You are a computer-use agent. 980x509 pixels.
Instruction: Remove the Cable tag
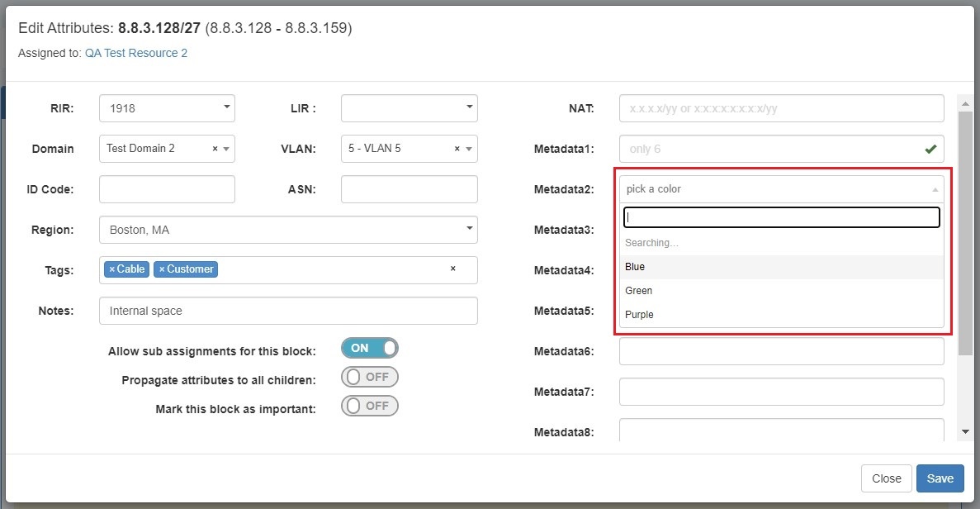pos(112,269)
